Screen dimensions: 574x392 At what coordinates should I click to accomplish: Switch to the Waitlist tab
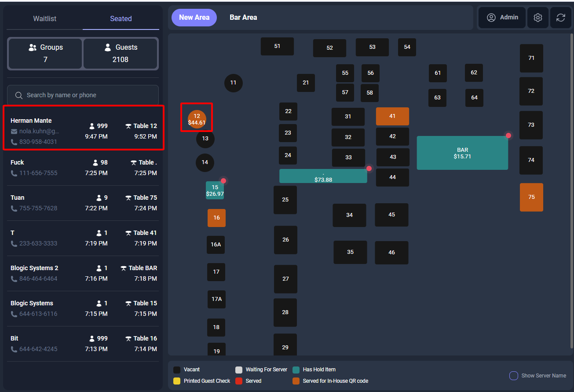click(x=45, y=18)
